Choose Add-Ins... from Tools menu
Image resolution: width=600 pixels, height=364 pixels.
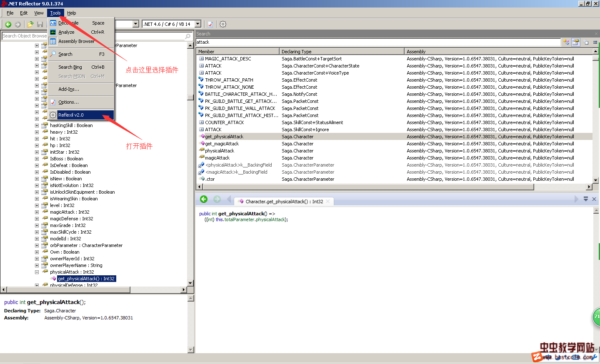81,89
